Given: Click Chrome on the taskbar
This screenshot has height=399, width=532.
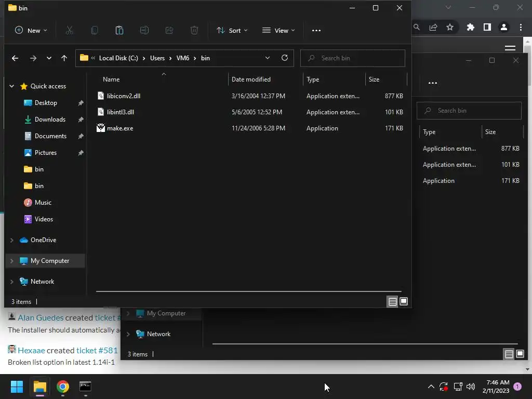Looking at the screenshot, I should tap(63, 387).
